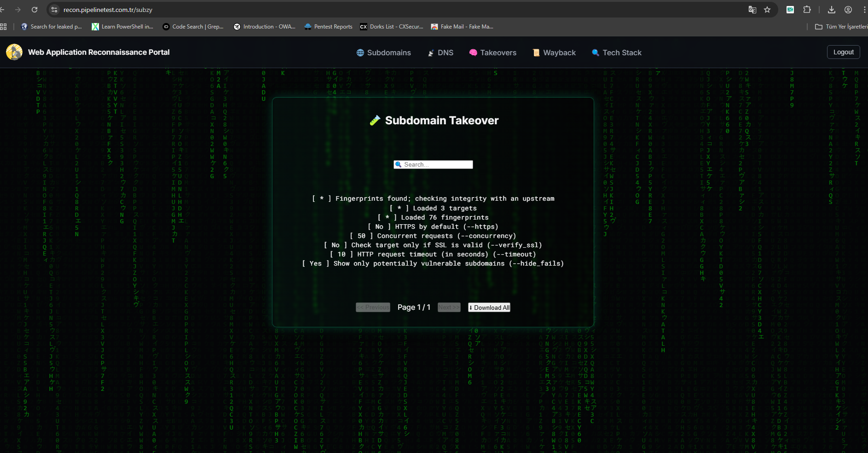Click the test tube icon beside Subdomain Takeover
The width and height of the screenshot is (868, 453).
click(x=375, y=121)
